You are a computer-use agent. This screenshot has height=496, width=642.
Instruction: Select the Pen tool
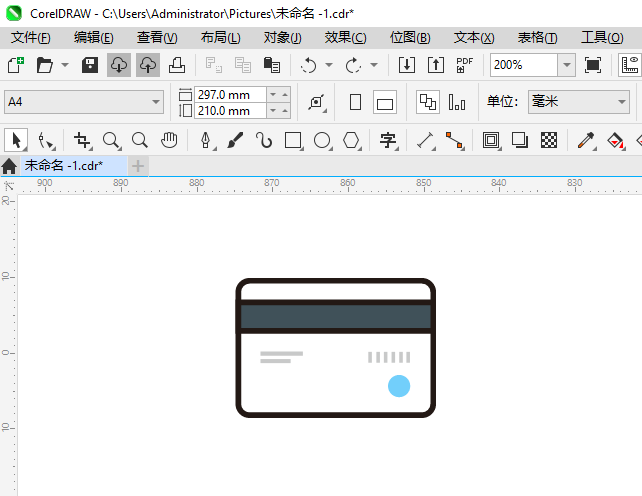206,140
